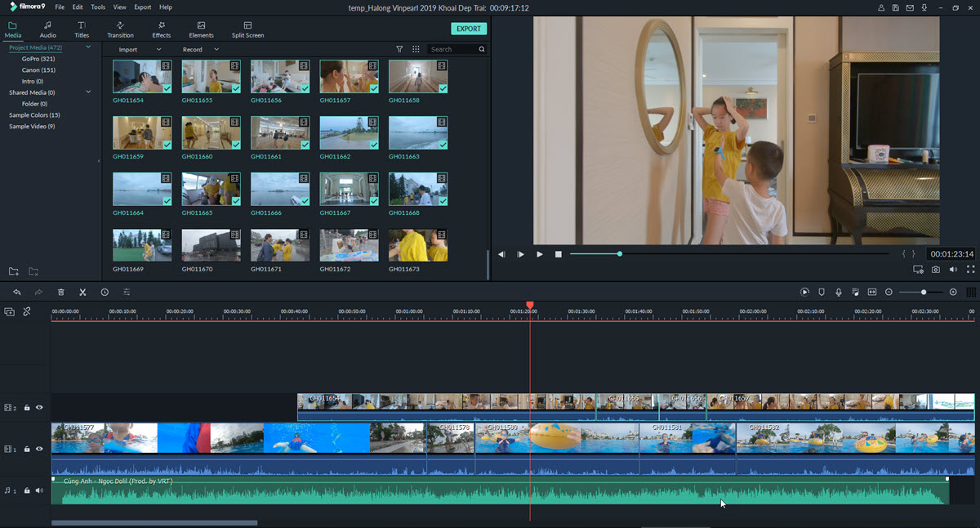The image size is (980, 528).
Task: Switch to the Transition tab
Action: point(120,29)
